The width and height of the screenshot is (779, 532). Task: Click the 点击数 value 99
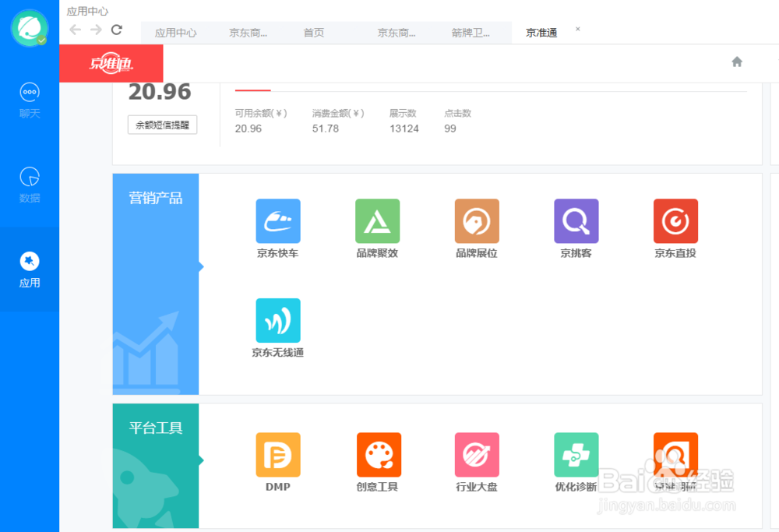click(450, 129)
